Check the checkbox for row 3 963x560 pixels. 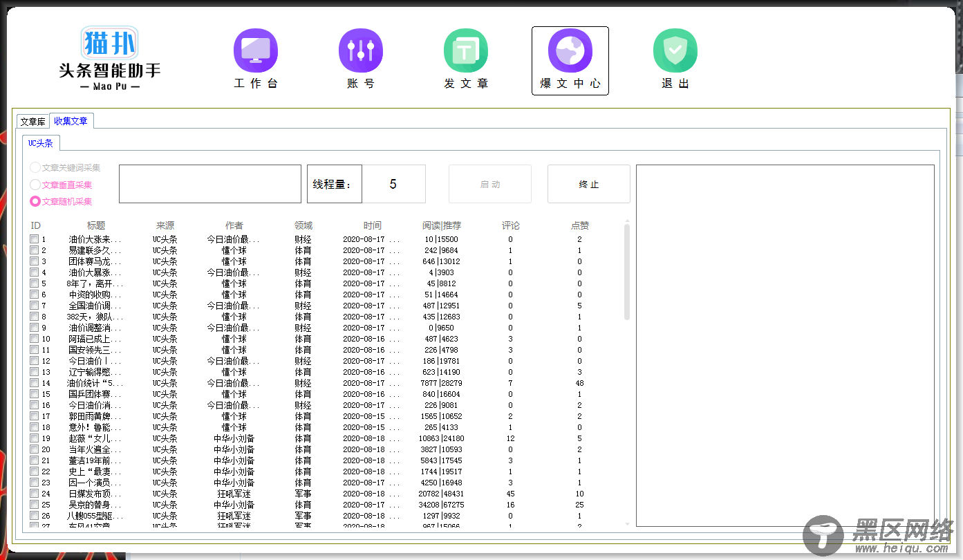(x=34, y=261)
